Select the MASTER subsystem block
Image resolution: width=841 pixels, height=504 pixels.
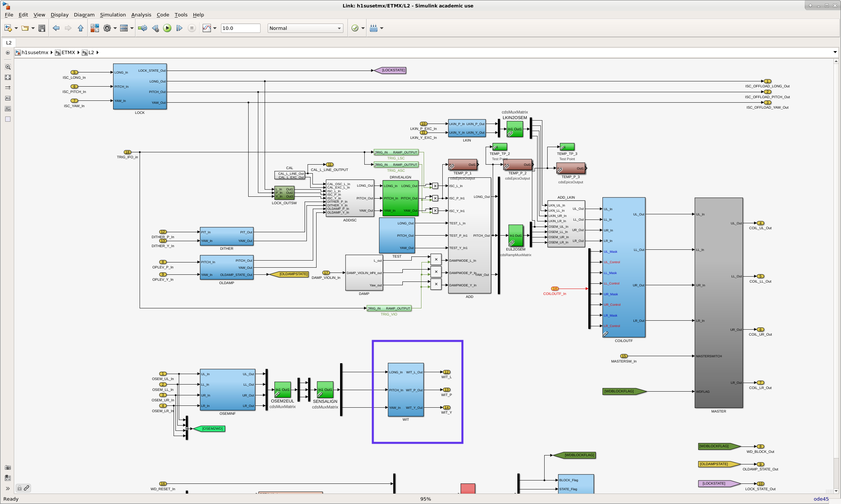(719, 303)
